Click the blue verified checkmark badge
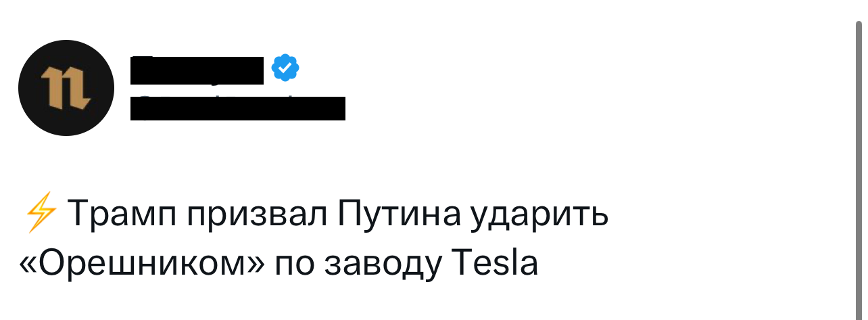Screen dimensions: 868x320 (x=285, y=68)
